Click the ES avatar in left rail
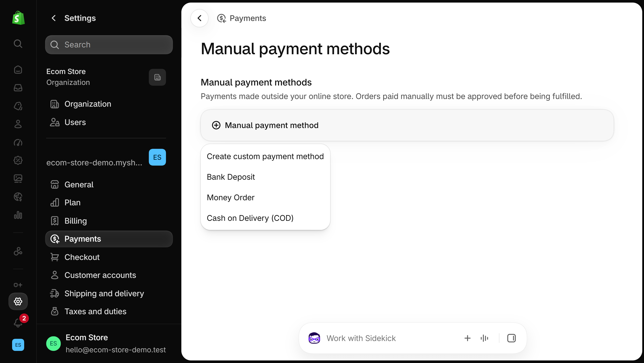The height and width of the screenshot is (363, 644). pos(18,345)
